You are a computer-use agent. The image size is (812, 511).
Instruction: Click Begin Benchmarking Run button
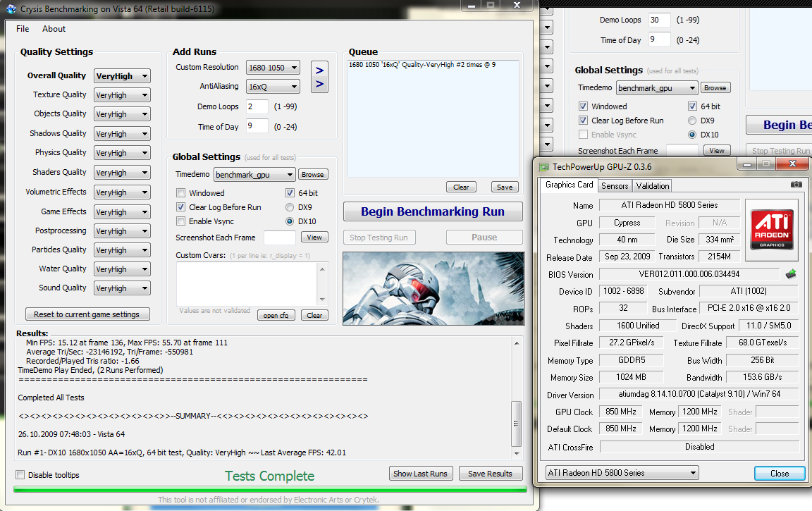pyautogui.click(x=432, y=211)
